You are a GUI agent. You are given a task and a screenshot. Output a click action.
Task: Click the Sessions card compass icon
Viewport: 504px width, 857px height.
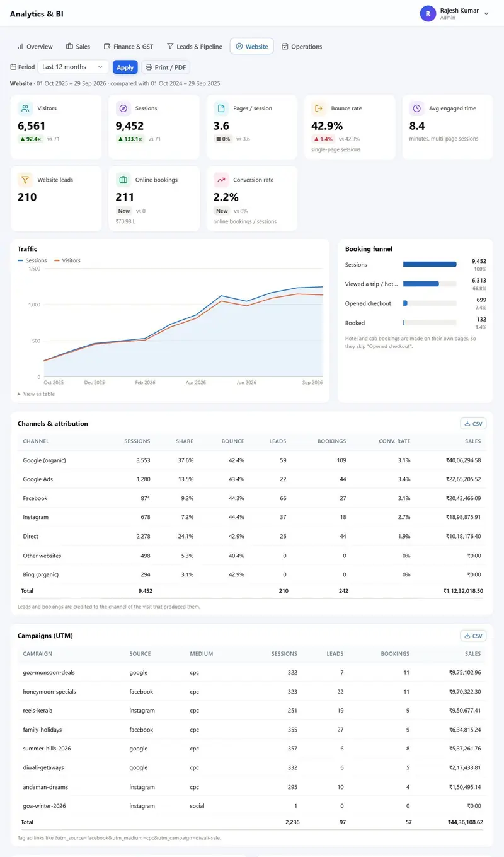(x=123, y=108)
